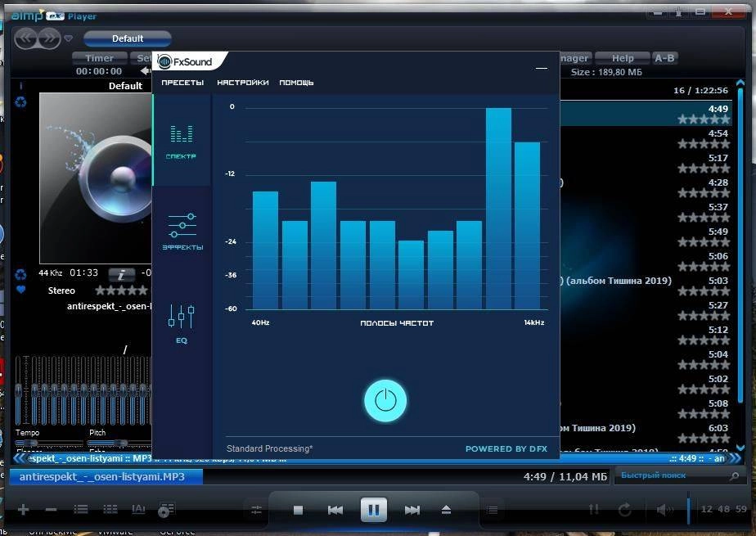Click the album art speaker thumbnail

(96, 178)
